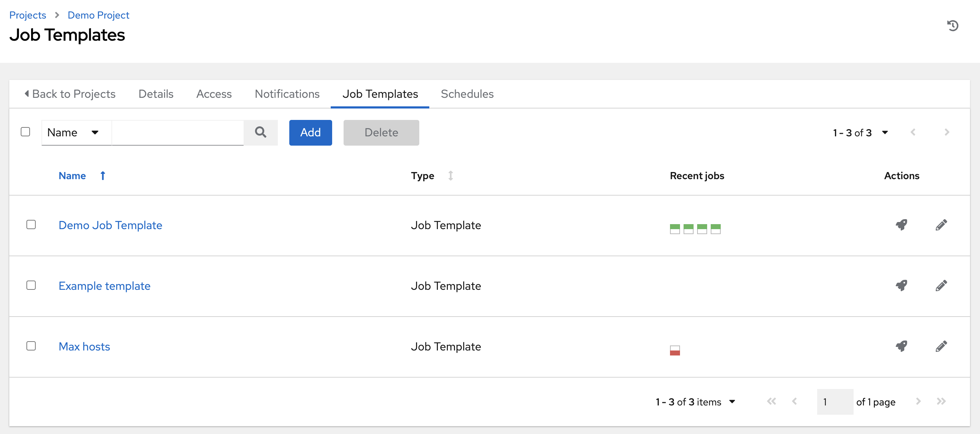This screenshot has width=980, height=434.
Task: Toggle select all items checkbox
Action: (26, 132)
